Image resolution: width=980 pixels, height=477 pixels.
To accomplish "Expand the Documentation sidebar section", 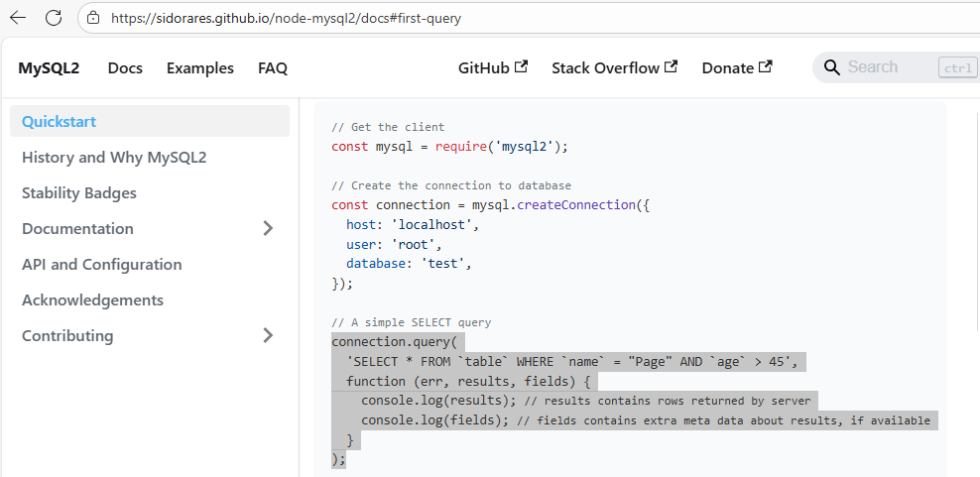I will (267, 229).
